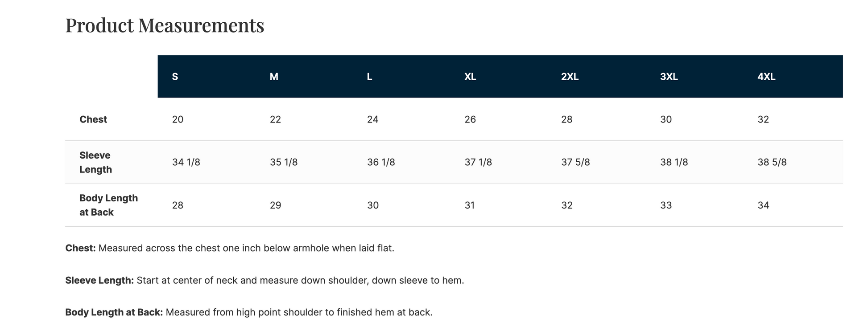
Task: Click the Chest value for size 3XL
Action: 665,119
